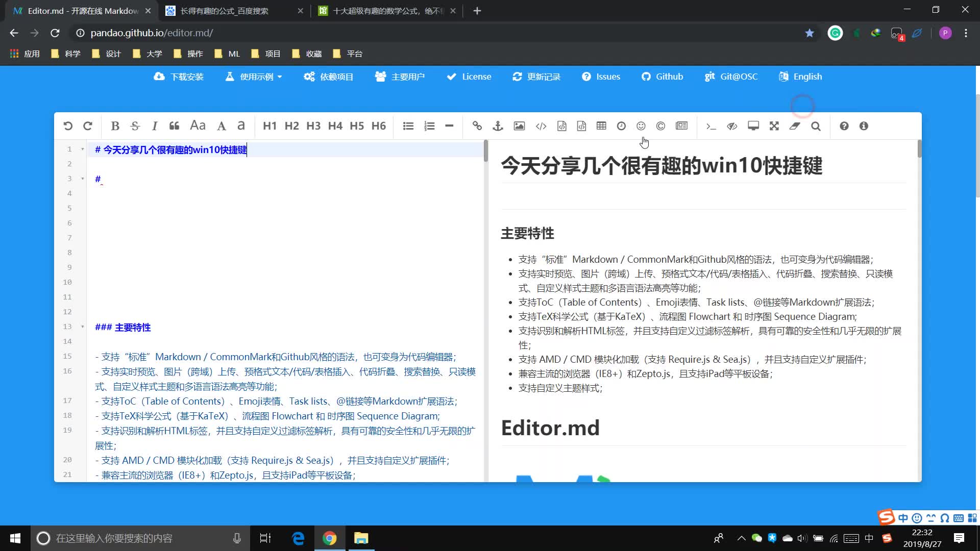Insert HTML entities with copyright icon
This screenshot has height=551, width=980.
pyautogui.click(x=660, y=126)
